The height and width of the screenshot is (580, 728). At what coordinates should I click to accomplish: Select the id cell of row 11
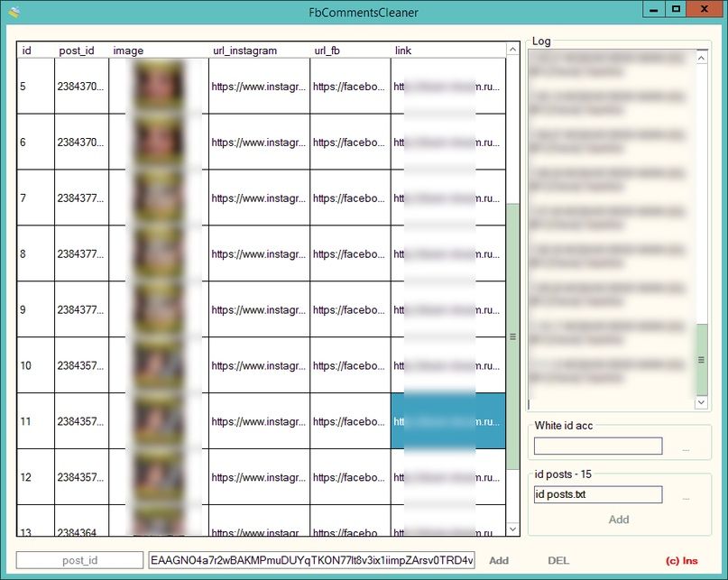[36, 421]
